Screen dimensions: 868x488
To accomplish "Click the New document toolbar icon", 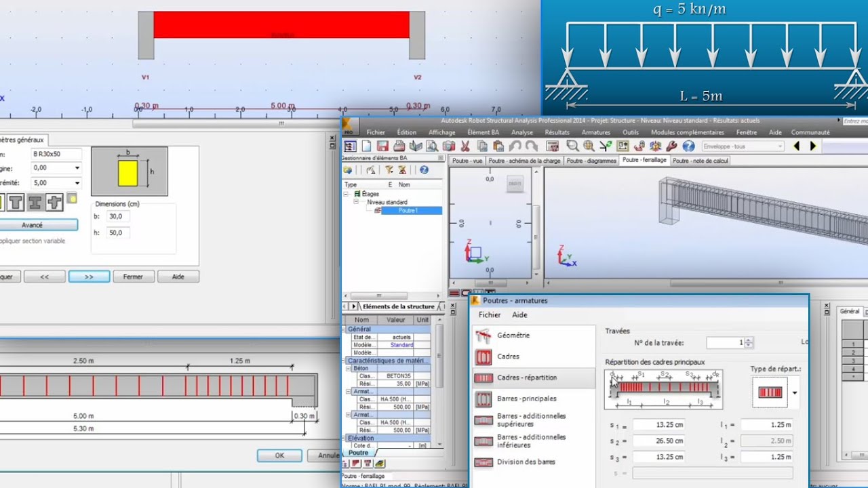I will pos(366,146).
